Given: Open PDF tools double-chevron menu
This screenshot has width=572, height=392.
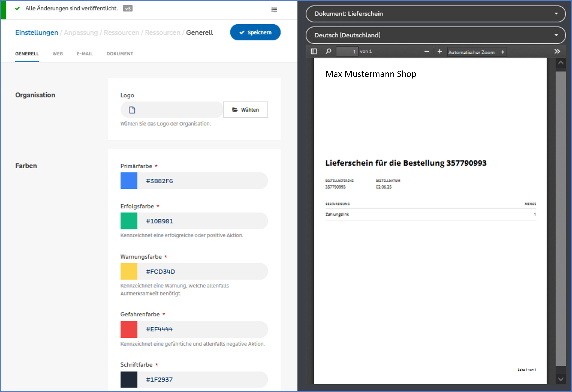Looking at the screenshot, I should 557,51.
